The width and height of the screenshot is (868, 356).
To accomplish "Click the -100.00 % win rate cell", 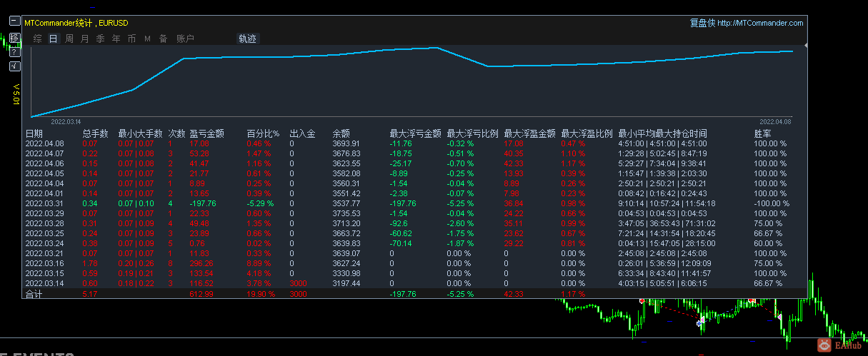I will [772, 203].
